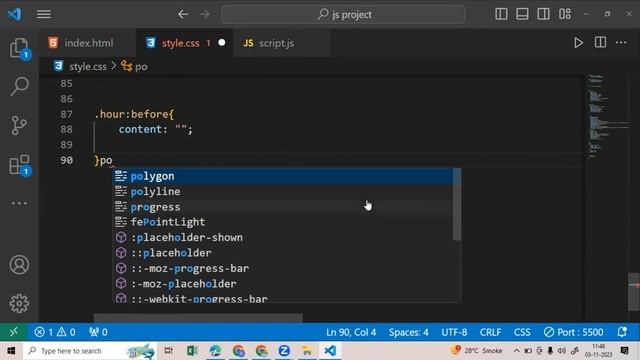The image size is (640, 360).
Task: Click the suggestion list scrollbar
Action: pyautogui.click(x=457, y=204)
